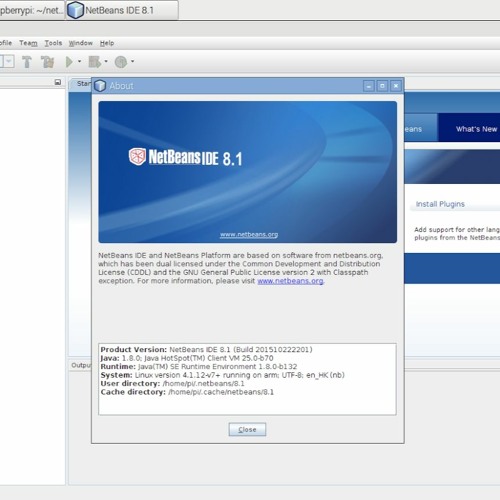This screenshot has width=500, height=500.
Task: Click the X button of About dialog
Action: point(396,86)
